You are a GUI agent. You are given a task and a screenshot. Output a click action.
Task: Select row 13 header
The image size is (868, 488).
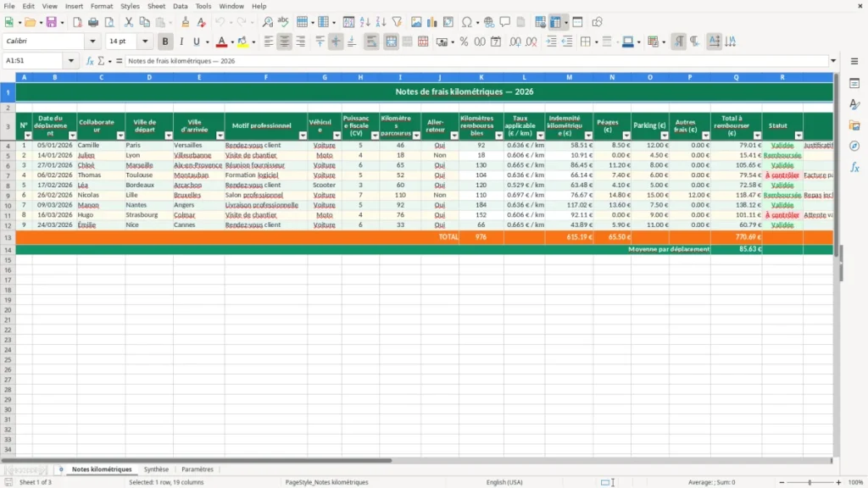[8, 237]
